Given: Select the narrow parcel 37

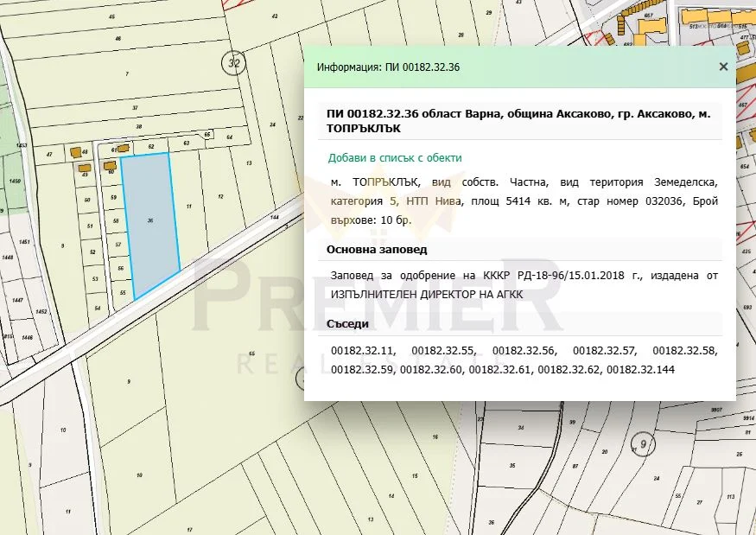Looking at the screenshot, I should pyautogui.click(x=135, y=105).
